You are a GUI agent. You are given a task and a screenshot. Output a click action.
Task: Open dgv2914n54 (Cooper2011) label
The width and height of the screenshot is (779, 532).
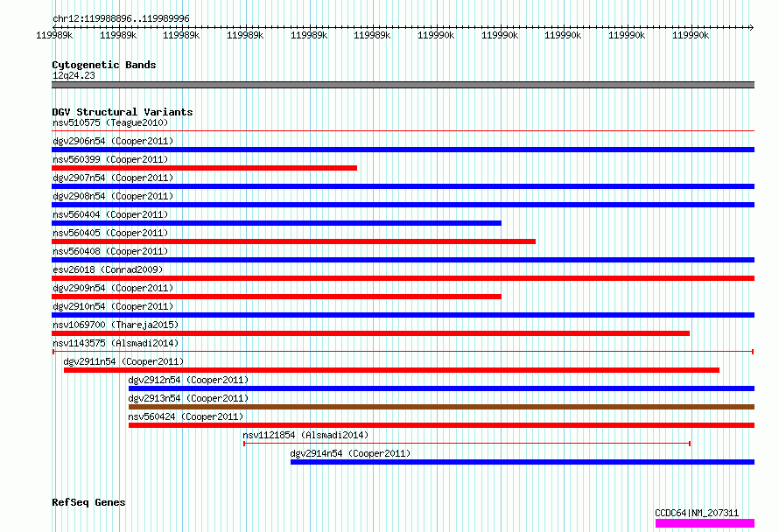pyautogui.click(x=351, y=453)
